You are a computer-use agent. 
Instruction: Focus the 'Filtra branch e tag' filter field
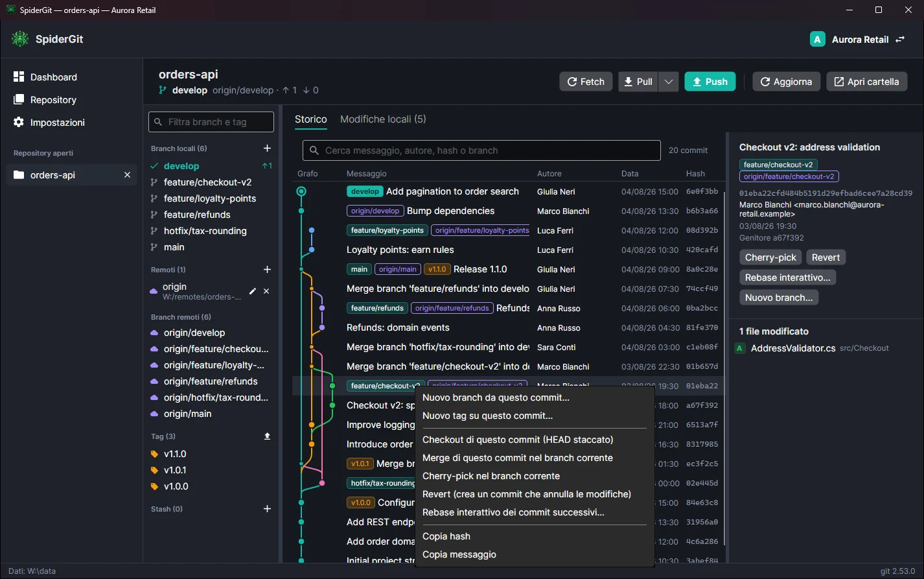(x=211, y=122)
